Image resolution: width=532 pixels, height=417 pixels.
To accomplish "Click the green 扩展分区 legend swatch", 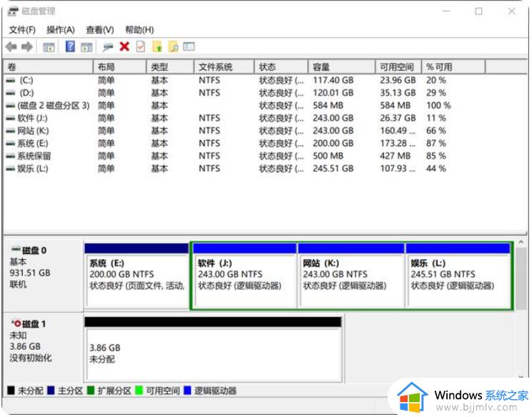I will 91,391.
